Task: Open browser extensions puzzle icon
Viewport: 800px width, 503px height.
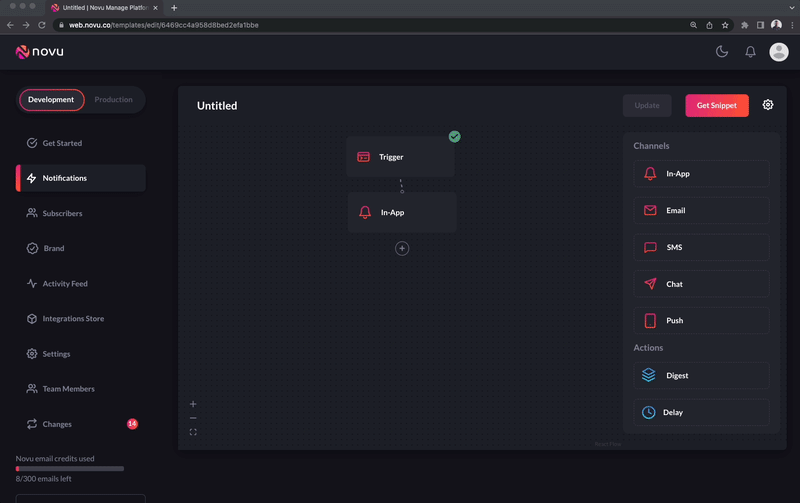Action: click(x=745, y=25)
